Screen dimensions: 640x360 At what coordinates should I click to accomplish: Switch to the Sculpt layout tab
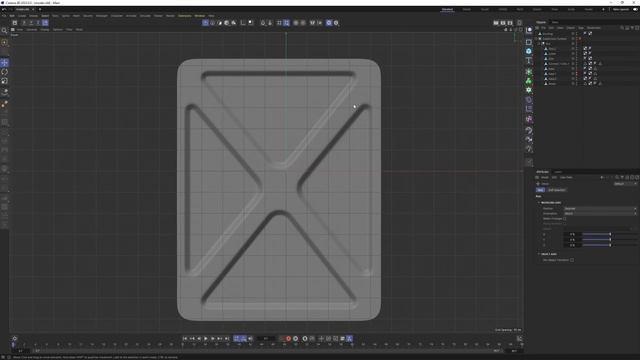pyautogui.click(x=484, y=9)
